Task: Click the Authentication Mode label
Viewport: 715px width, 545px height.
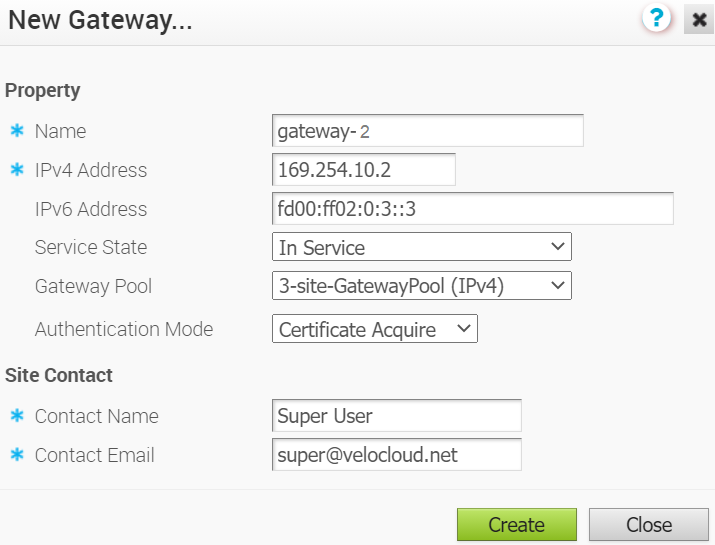Action: [123, 329]
